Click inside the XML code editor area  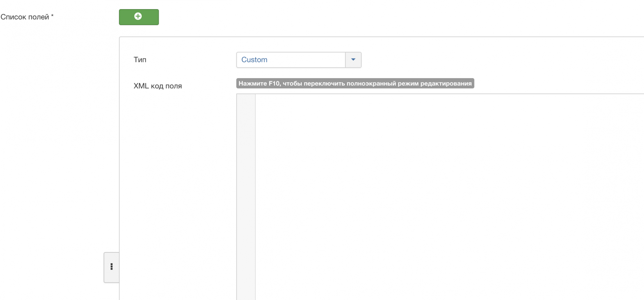tap(423, 179)
